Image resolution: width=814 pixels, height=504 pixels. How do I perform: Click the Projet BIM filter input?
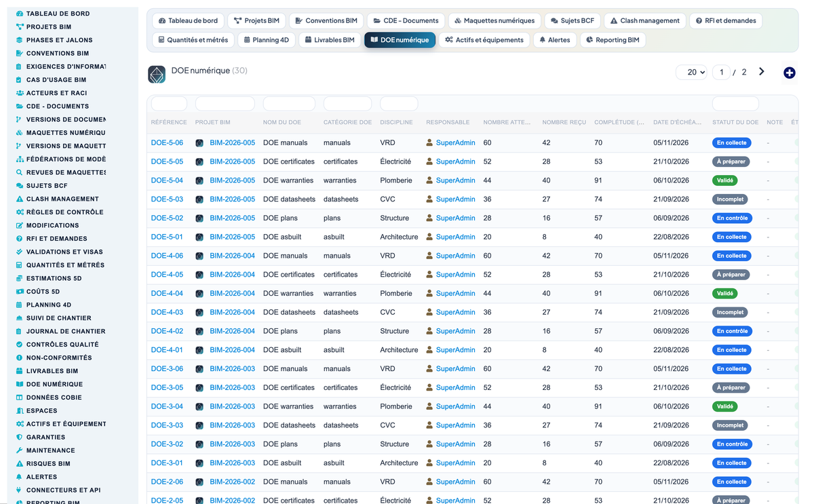point(225,104)
